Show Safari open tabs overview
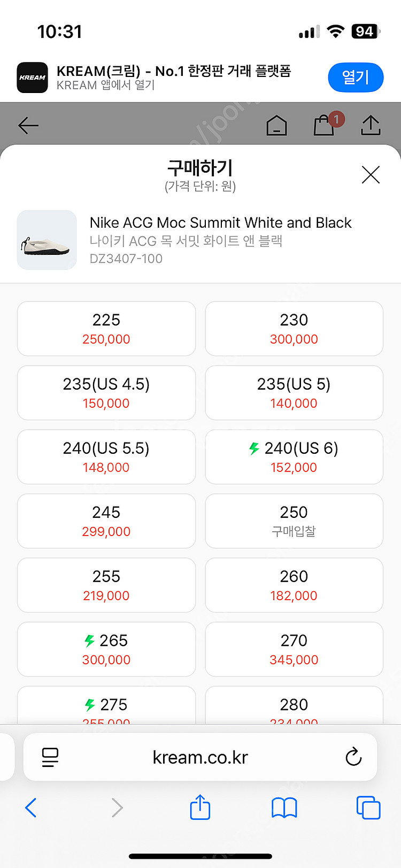 click(368, 808)
